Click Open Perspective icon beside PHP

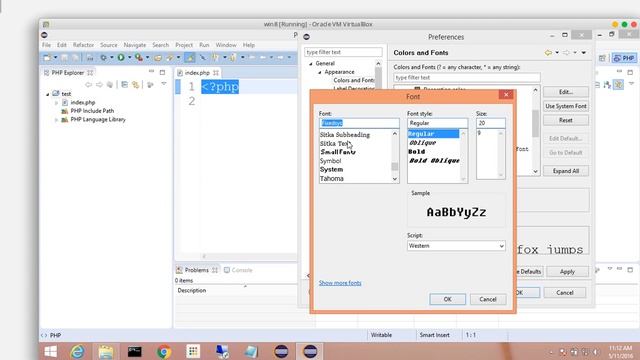point(602,58)
